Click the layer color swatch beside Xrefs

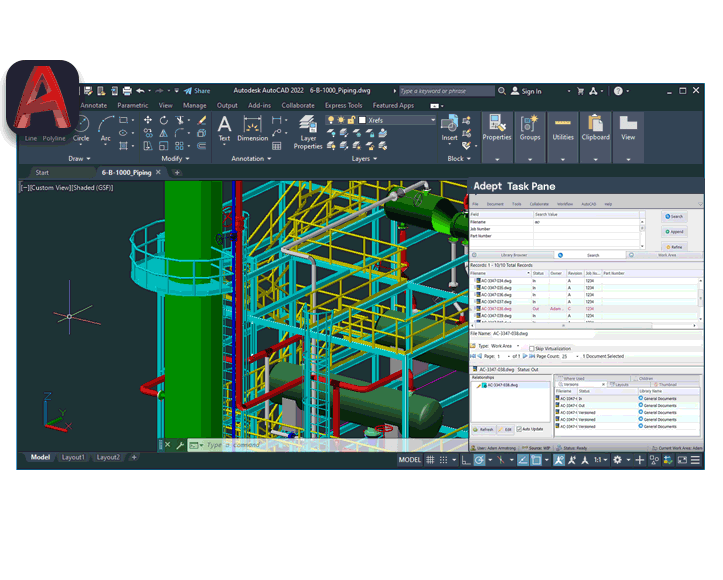point(362,120)
